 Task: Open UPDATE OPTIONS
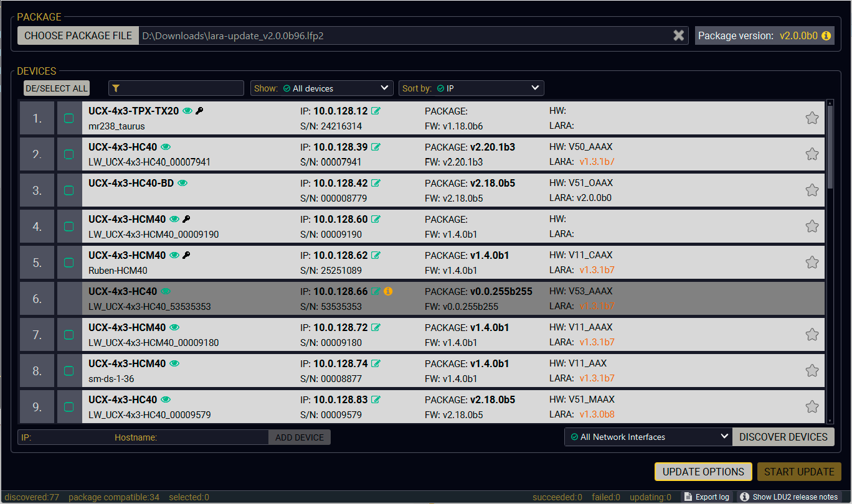tap(703, 472)
